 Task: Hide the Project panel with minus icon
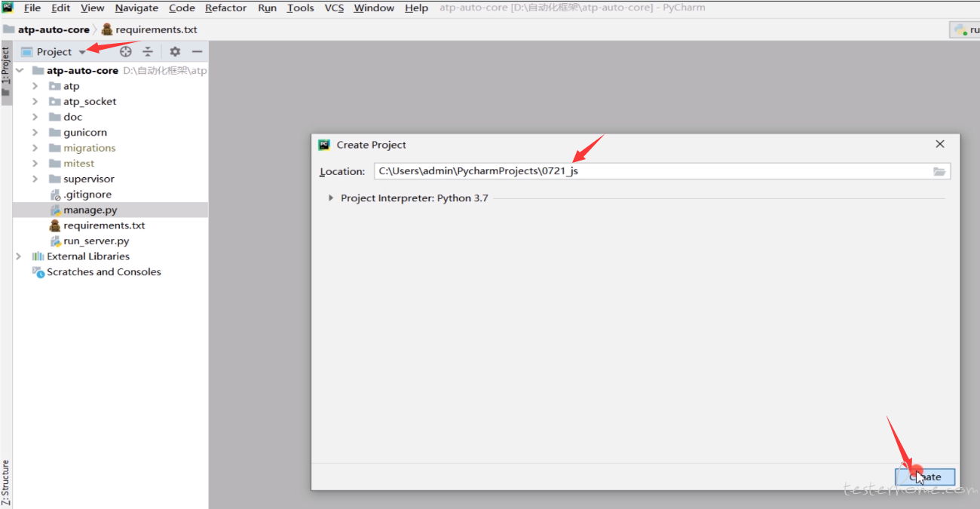197,51
